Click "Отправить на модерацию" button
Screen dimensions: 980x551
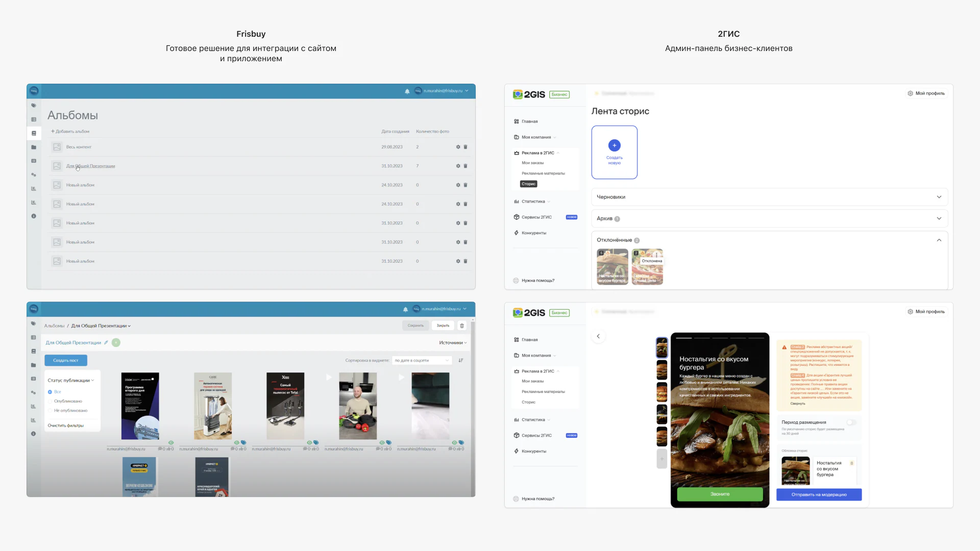[819, 494]
